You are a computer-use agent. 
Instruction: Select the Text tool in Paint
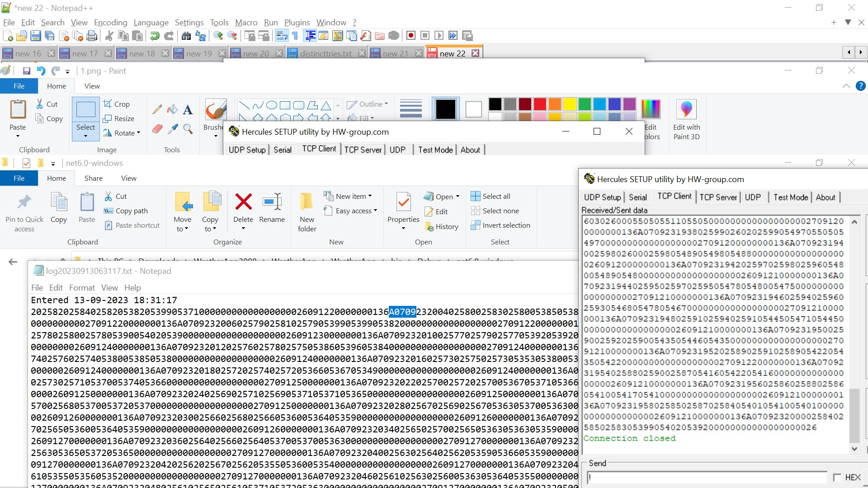[188, 109]
